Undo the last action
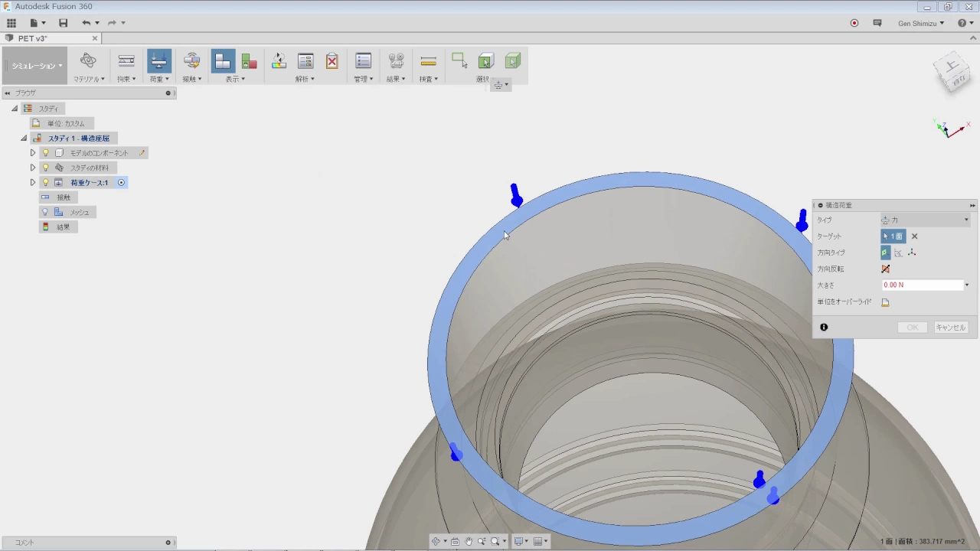 [x=87, y=23]
